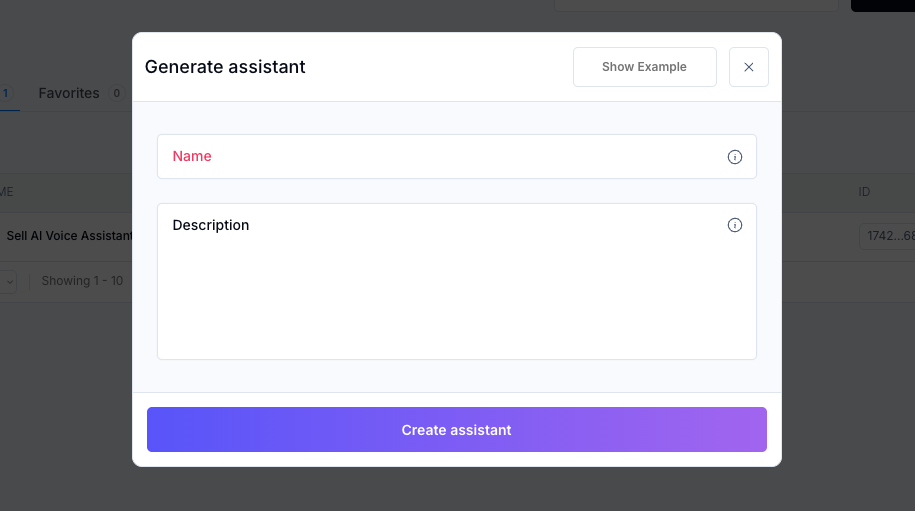Click the red Name placeholder label

[192, 156]
